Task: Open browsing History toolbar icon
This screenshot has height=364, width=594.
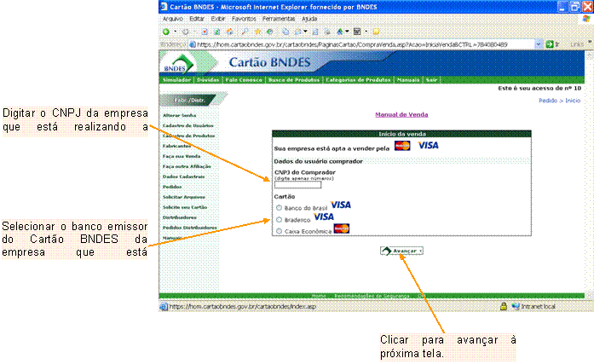Action: 269,32
